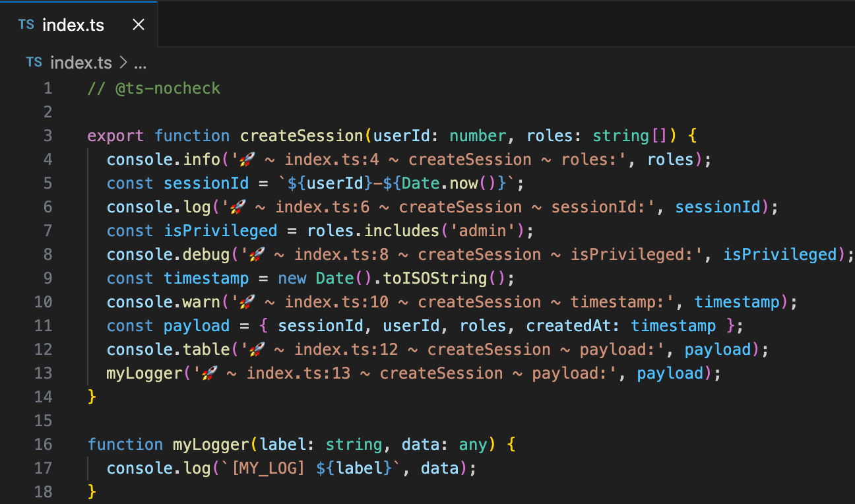The width and height of the screenshot is (855, 504).
Task: Click the TS icon in the breadcrumb bar
Action: [x=34, y=63]
